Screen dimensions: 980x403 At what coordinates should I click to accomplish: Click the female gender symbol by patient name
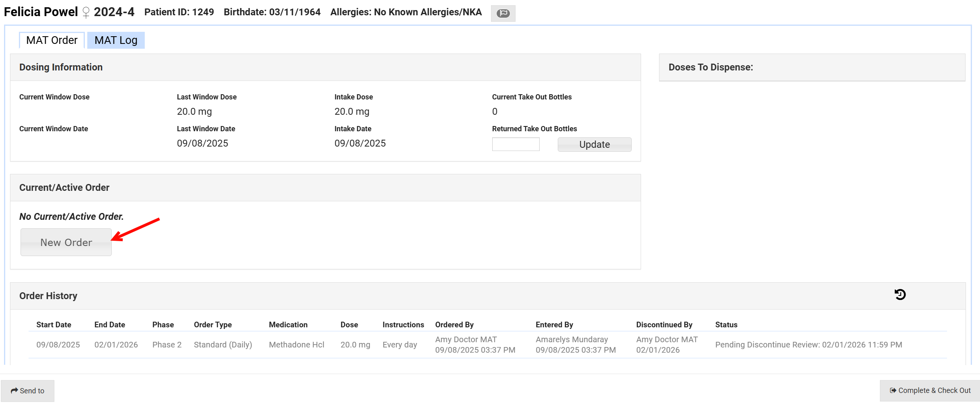pos(86,12)
